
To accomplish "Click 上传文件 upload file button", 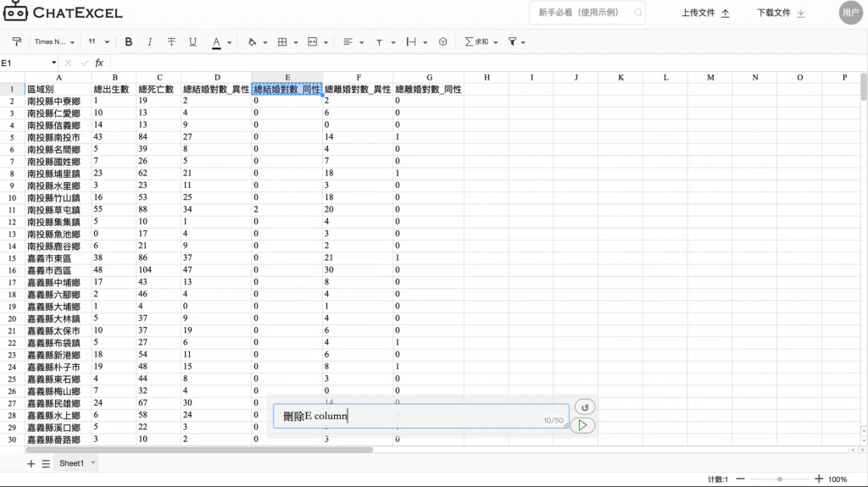I will click(704, 13).
